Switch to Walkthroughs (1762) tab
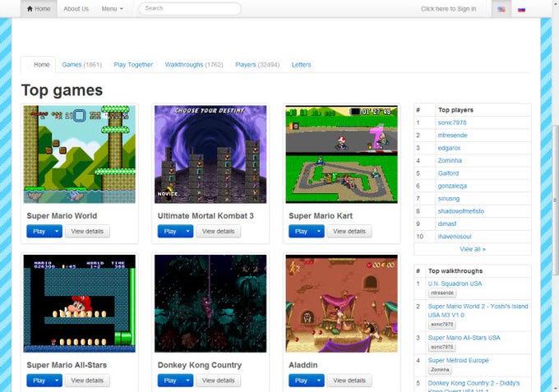The image size is (559, 392). click(194, 64)
